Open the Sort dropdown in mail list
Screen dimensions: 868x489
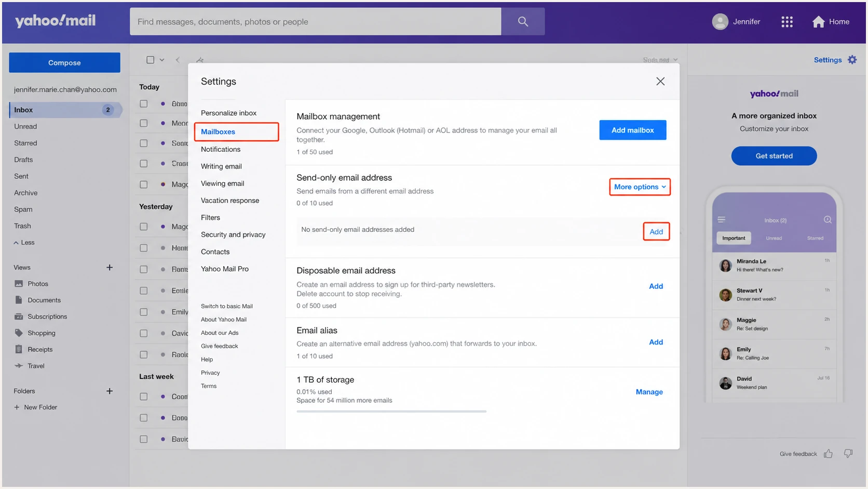pos(660,60)
